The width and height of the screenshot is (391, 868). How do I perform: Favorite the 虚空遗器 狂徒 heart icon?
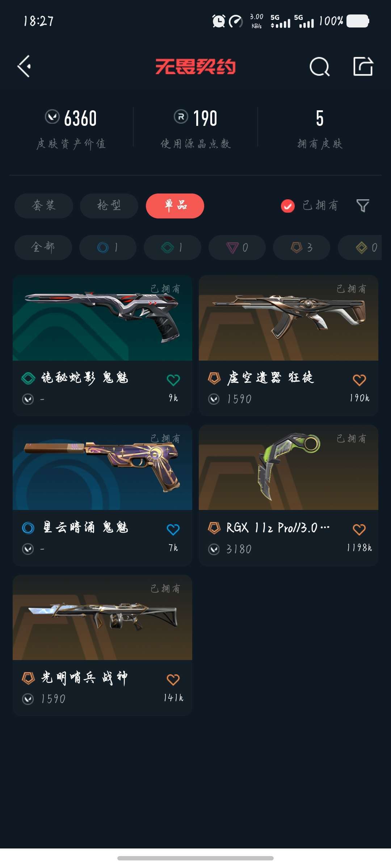coord(359,380)
